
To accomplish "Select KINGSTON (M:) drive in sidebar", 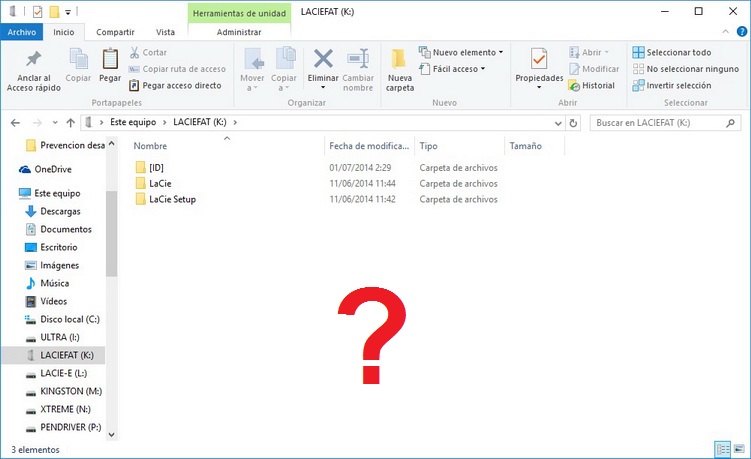I will pos(69,391).
